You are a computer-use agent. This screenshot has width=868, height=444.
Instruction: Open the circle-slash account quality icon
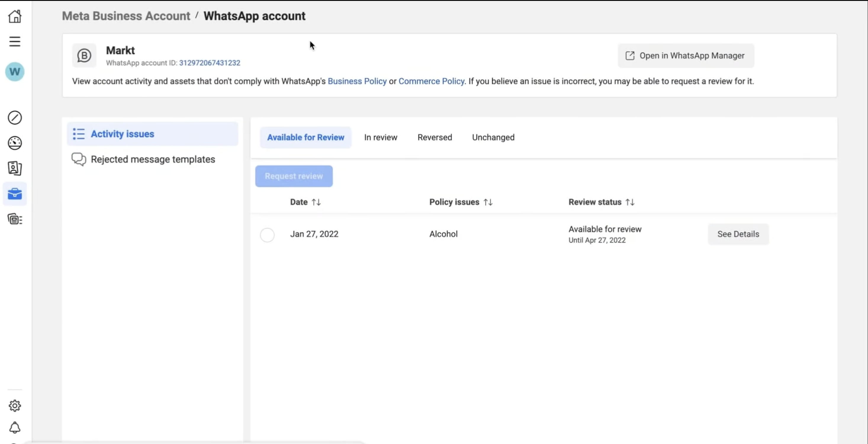click(15, 118)
